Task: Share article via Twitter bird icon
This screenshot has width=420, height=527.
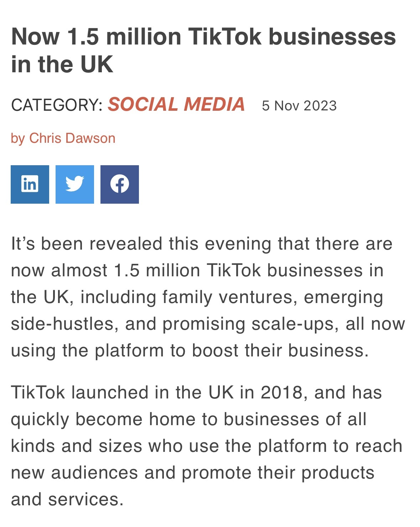Action: (x=75, y=184)
